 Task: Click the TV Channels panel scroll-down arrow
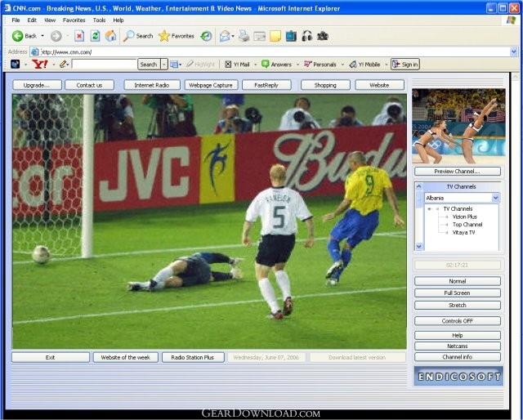tap(419, 247)
